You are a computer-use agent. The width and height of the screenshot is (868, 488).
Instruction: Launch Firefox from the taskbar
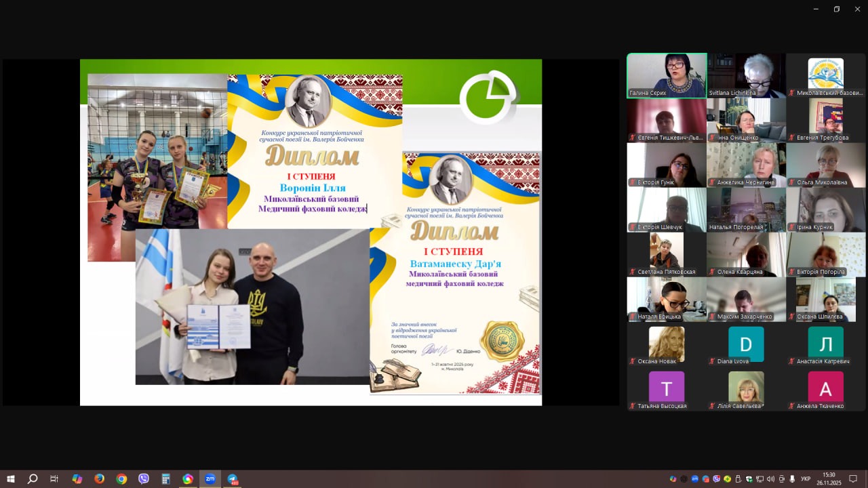pyautogui.click(x=99, y=479)
